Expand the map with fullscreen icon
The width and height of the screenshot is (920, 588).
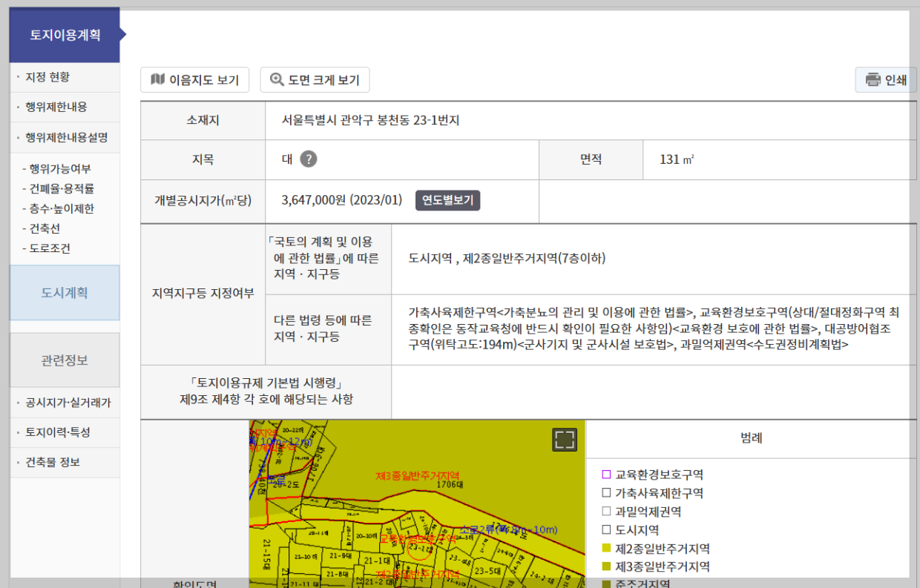pos(565,440)
